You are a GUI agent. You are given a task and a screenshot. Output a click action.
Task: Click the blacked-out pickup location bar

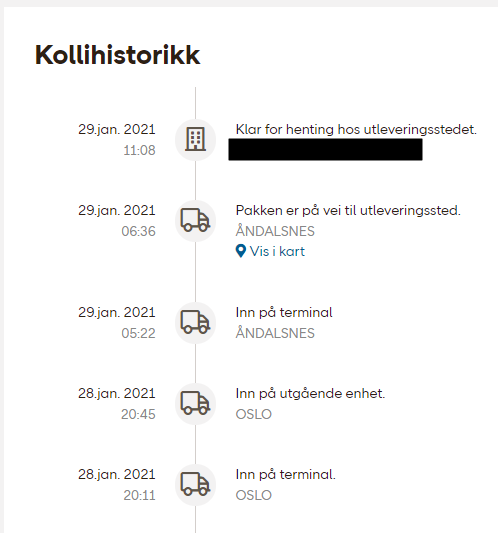pos(325,149)
